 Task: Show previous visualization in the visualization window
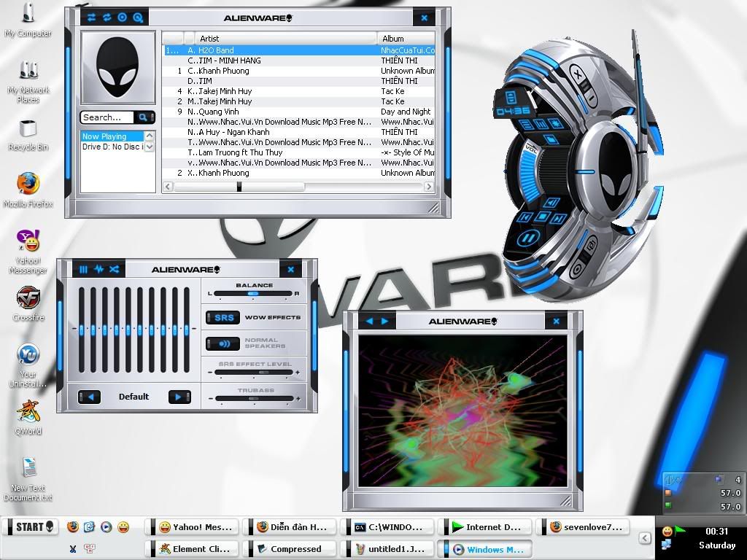pos(369,322)
